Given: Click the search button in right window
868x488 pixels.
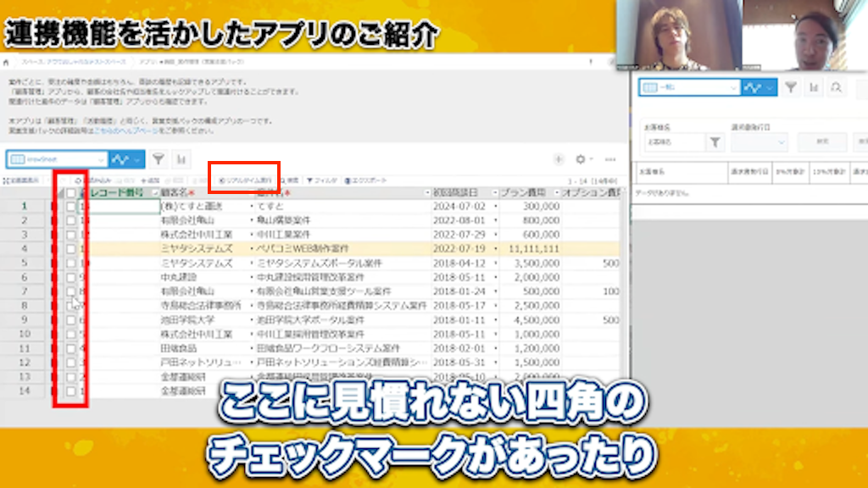Looking at the screenshot, I should pos(822,142).
